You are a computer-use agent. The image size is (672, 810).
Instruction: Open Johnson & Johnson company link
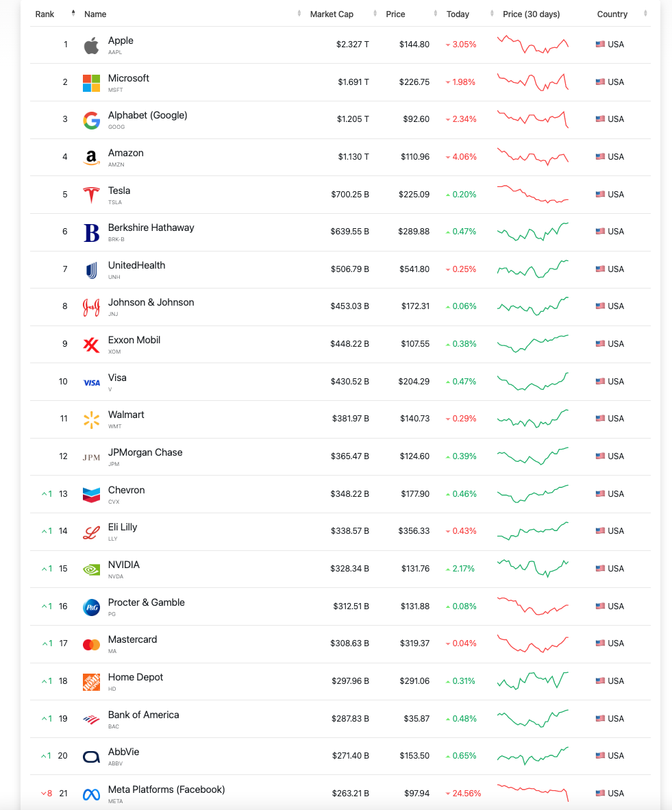coord(151,303)
